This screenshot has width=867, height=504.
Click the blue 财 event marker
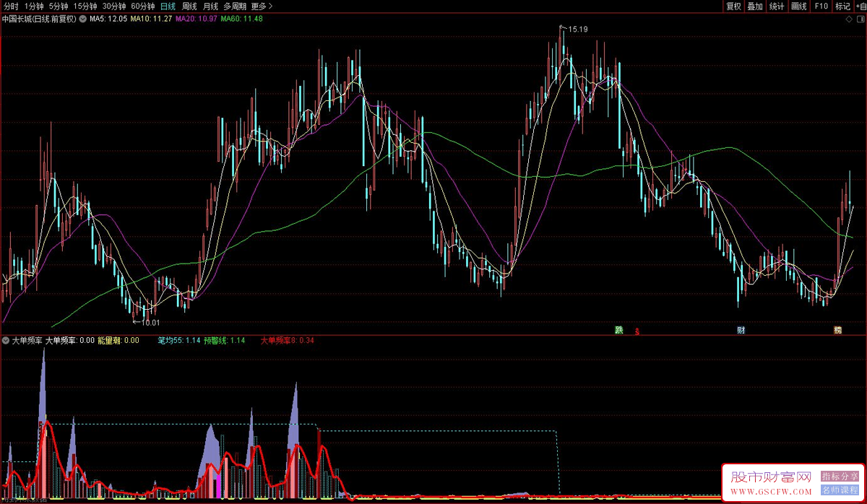click(x=741, y=330)
